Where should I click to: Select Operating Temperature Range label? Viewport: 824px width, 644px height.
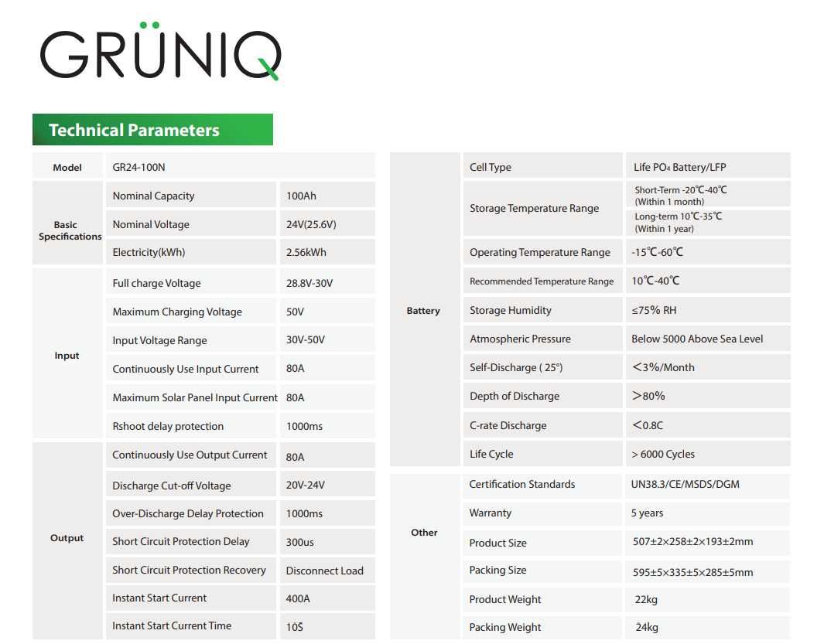pyautogui.click(x=540, y=252)
